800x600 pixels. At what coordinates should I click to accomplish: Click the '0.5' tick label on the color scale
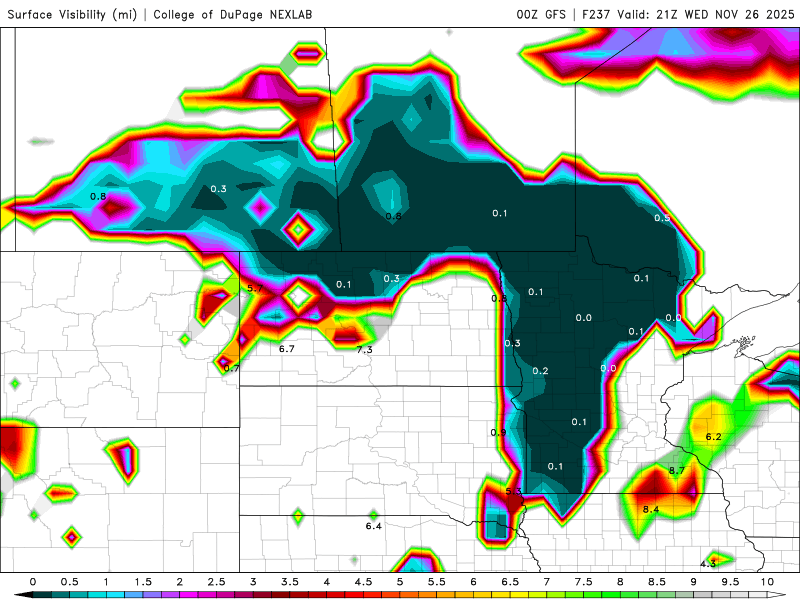69,582
